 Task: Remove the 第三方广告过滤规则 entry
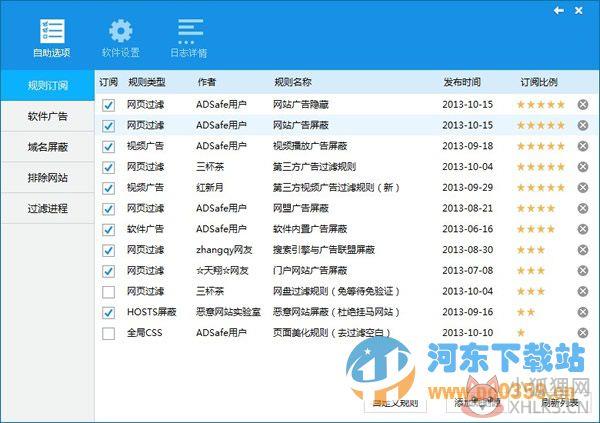[583, 167]
